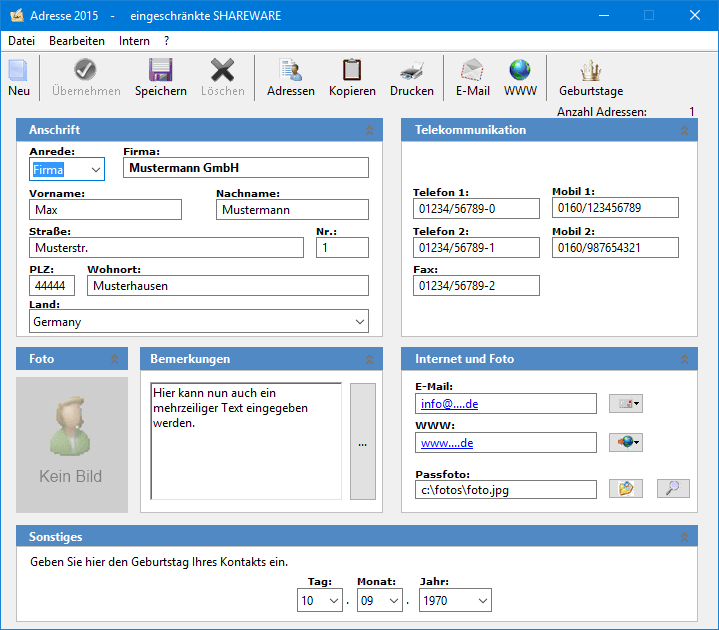Image resolution: width=719 pixels, height=630 pixels.
Task: Collapse the Bemerkungen panel
Action: (369, 359)
